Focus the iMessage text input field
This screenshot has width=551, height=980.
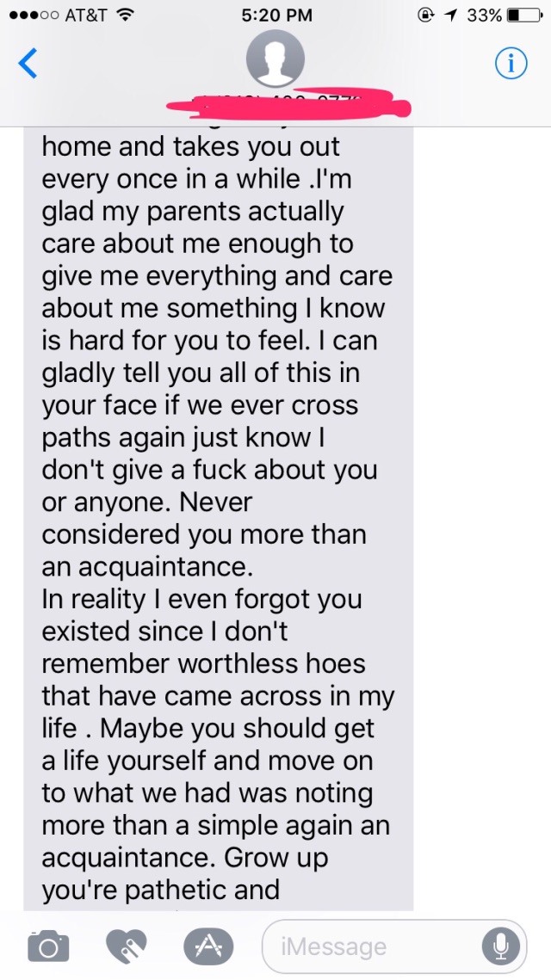pyautogui.click(x=394, y=947)
